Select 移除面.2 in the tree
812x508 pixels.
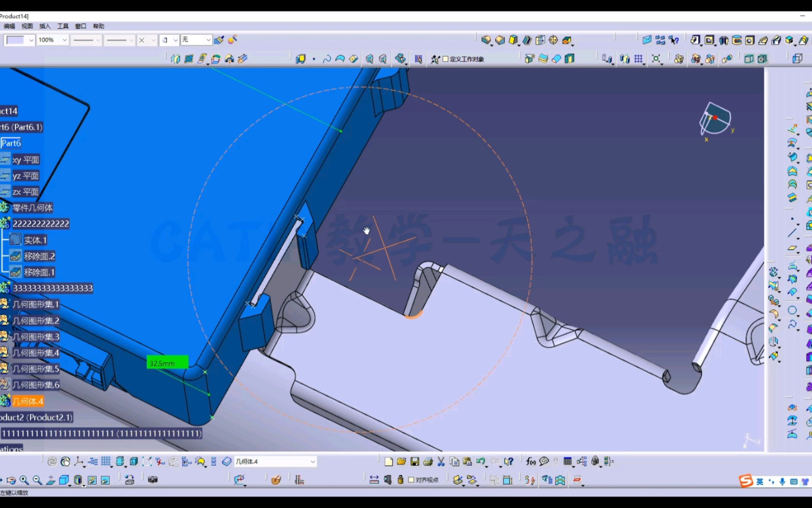[39, 256]
